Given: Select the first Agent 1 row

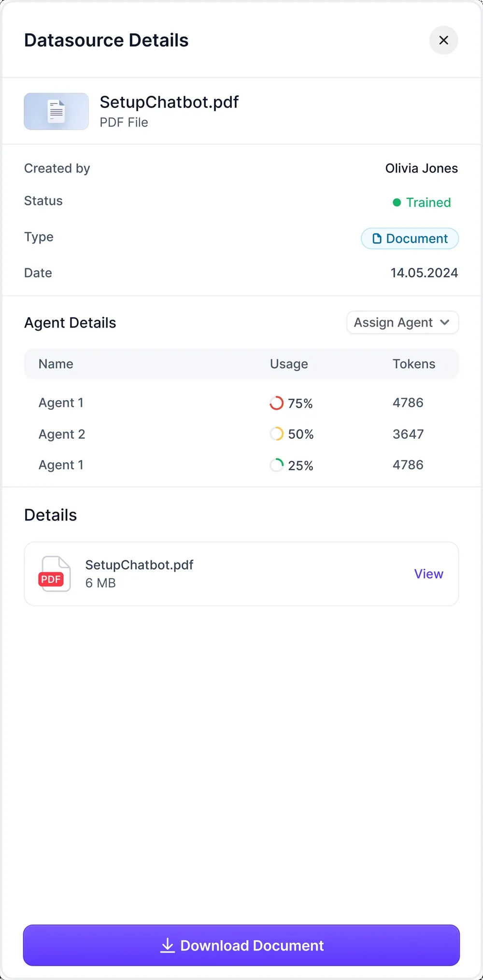Looking at the screenshot, I should coord(241,403).
